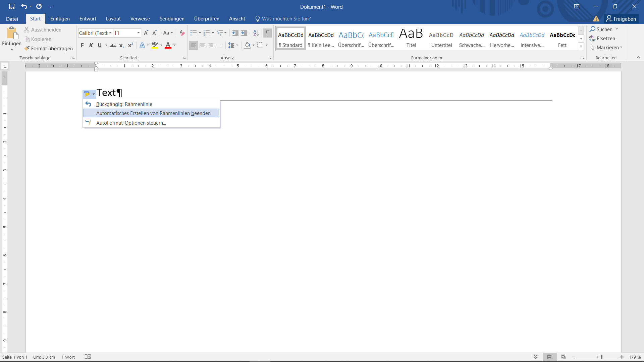This screenshot has width=644, height=362.
Task: Apply yellow text highlight color
Action: coord(155,45)
